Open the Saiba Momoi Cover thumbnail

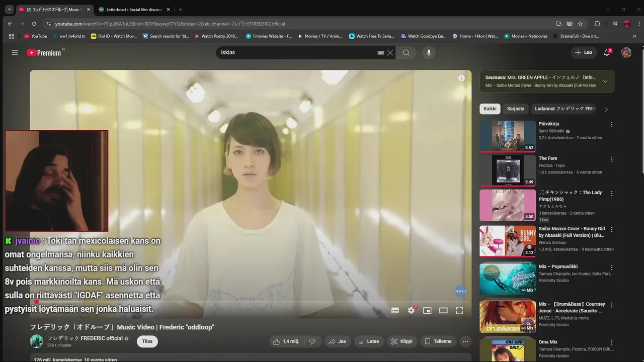(x=508, y=241)
